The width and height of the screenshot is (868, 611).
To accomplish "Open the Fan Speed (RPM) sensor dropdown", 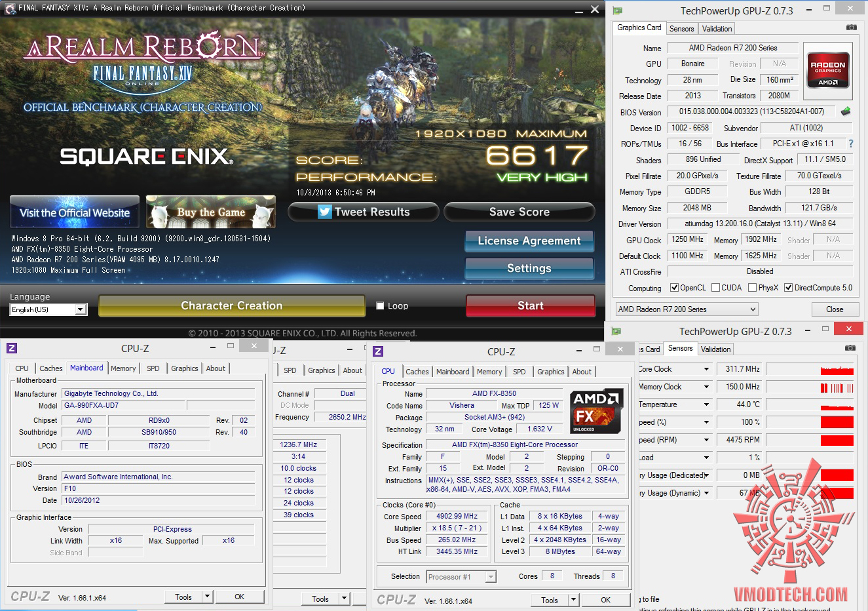I will [706, 440].
